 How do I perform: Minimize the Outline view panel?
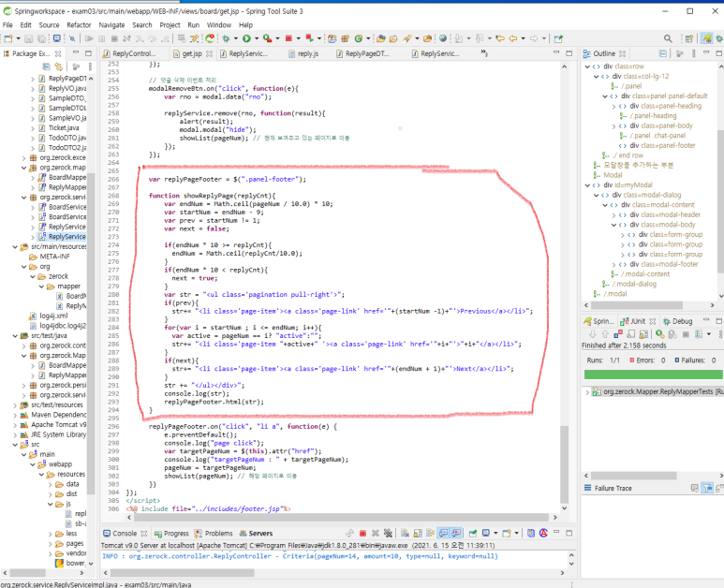tap(706, 53)
